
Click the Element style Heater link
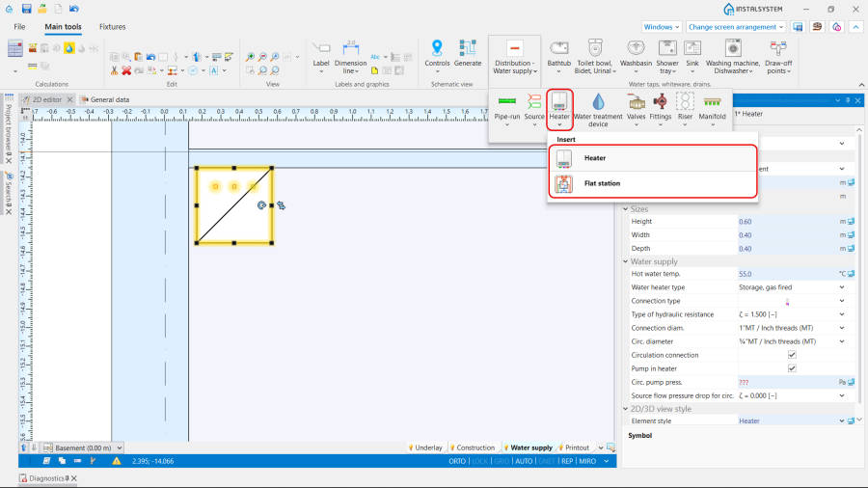coord(750,420)
